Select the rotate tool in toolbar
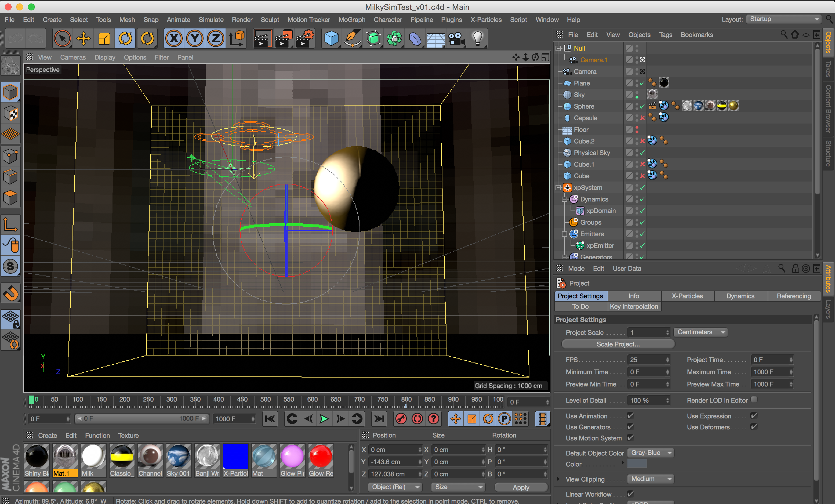 126,38
